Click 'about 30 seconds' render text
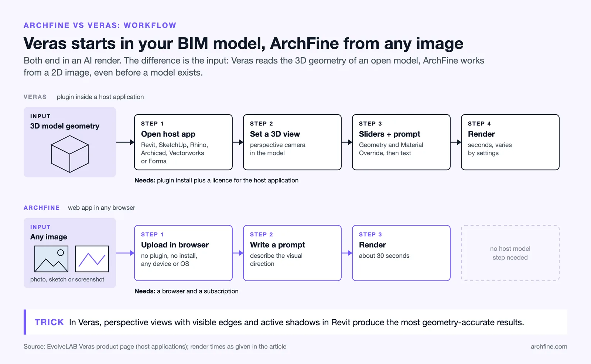 point(384,256)
